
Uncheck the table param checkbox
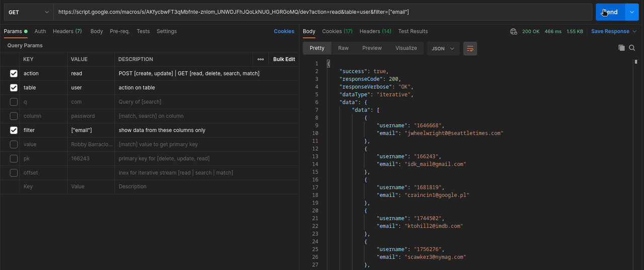[14, 87]
